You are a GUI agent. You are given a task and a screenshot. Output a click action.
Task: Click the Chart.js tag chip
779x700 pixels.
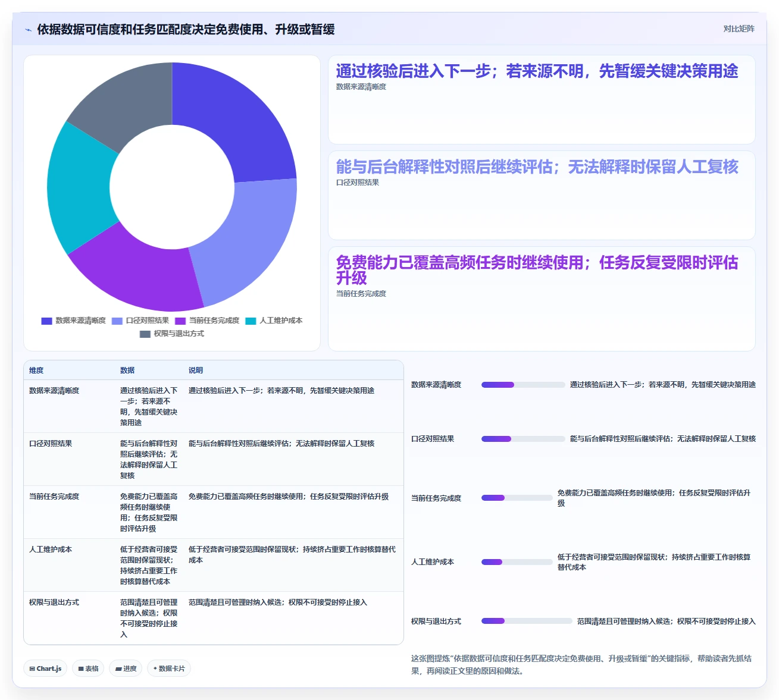45,668
